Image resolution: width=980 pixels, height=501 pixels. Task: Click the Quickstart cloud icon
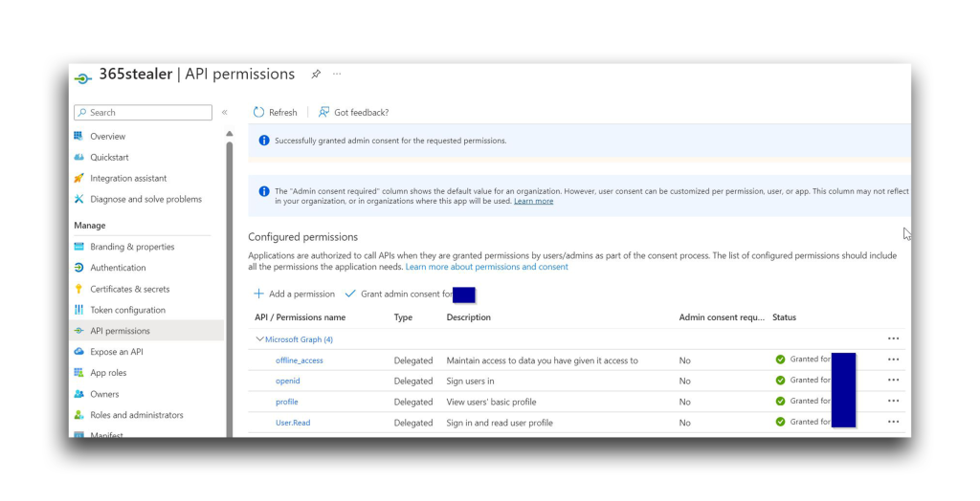coord(78,158)
